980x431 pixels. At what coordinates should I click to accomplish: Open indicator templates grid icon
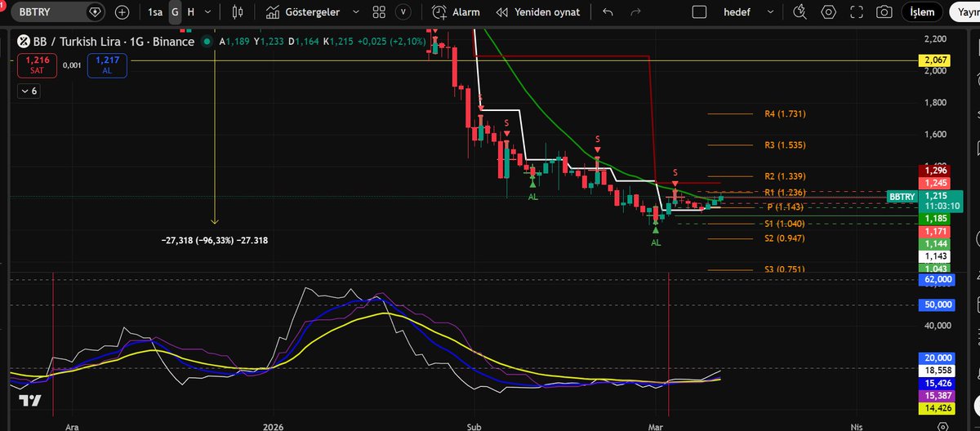click(x=378, y=12)
